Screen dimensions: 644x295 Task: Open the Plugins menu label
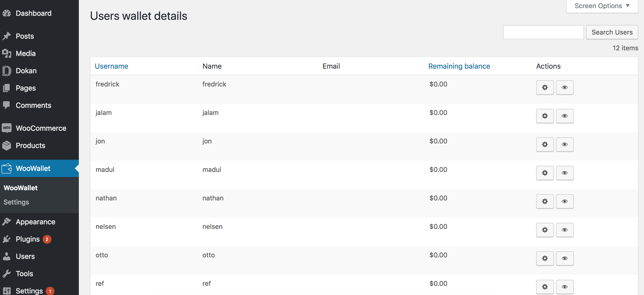(x=28, y=239)
